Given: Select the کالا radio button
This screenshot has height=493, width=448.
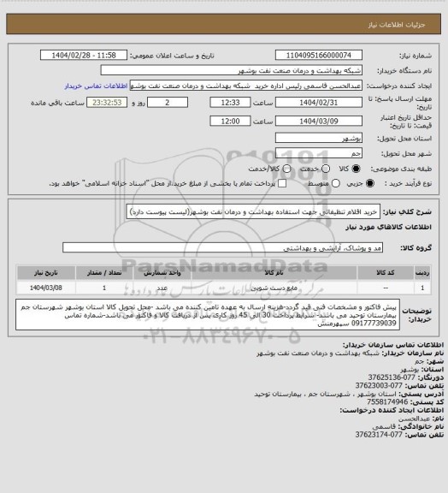Looking at the screenshot, I should tap(356, 169).
